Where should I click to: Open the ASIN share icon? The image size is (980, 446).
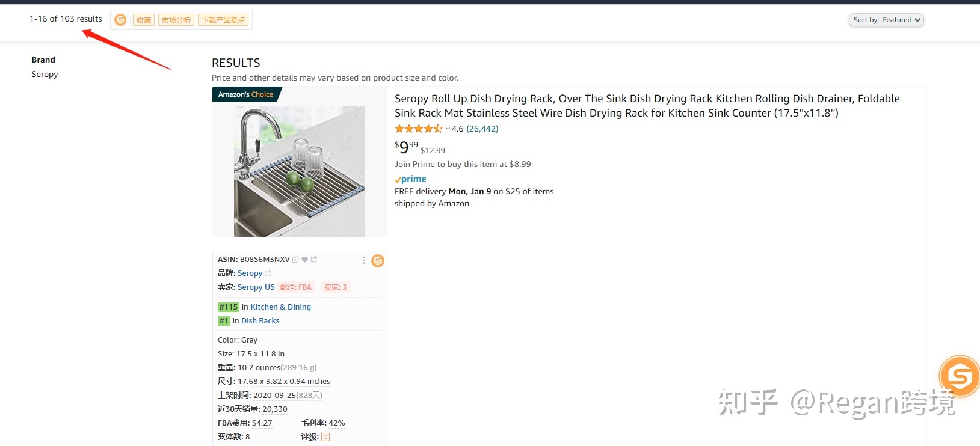pyautogui.click(x=314, y=260)
